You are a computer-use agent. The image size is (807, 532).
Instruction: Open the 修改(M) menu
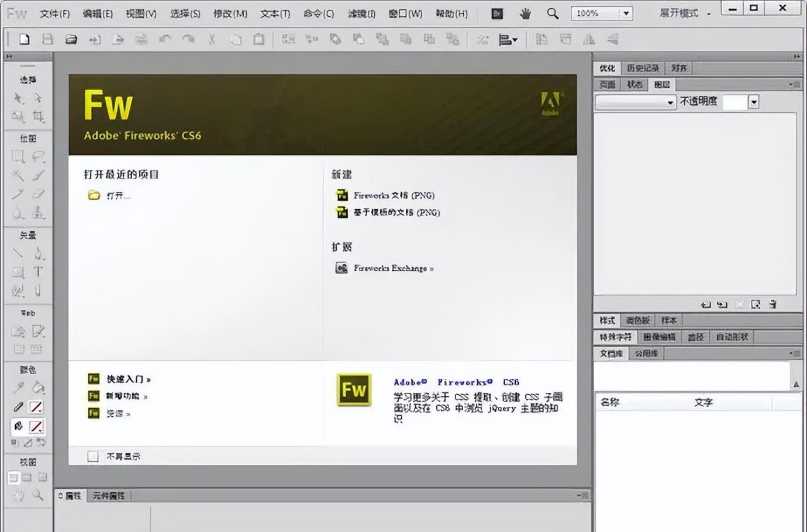pyautogui.click(x=230, y=13)
